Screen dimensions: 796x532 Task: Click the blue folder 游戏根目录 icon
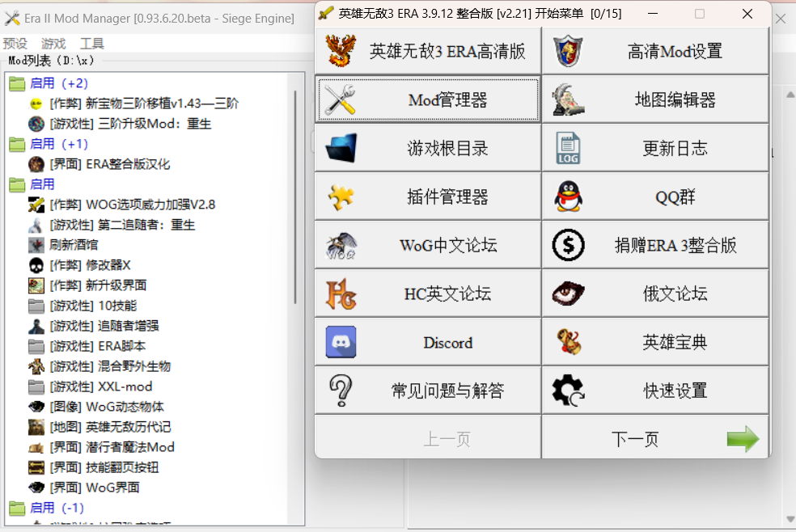[341, 148]
